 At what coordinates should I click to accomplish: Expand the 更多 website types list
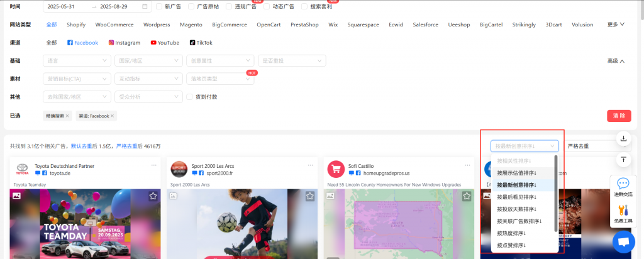tap(616, 25)
